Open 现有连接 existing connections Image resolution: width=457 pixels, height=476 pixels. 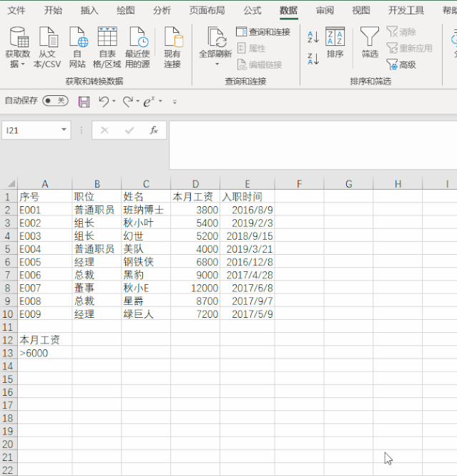172,47
